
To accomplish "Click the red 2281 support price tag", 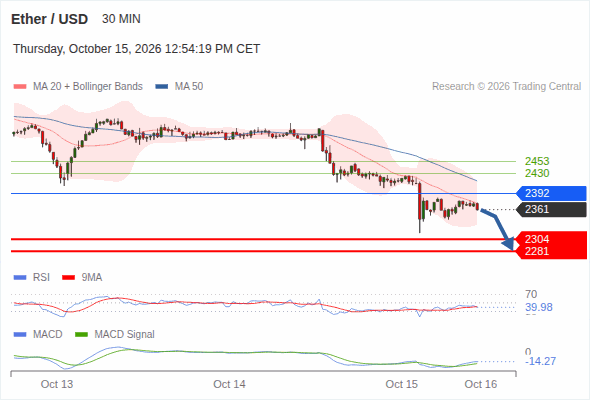I will (x=550, y=251).
